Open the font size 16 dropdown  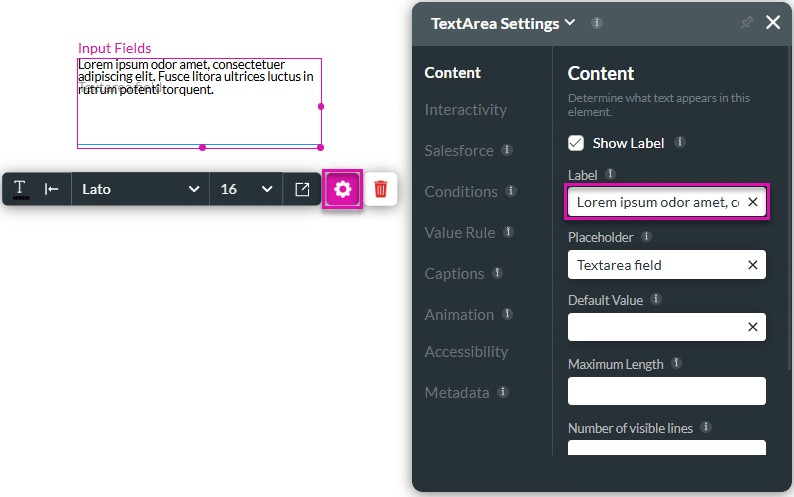[246, 189]
